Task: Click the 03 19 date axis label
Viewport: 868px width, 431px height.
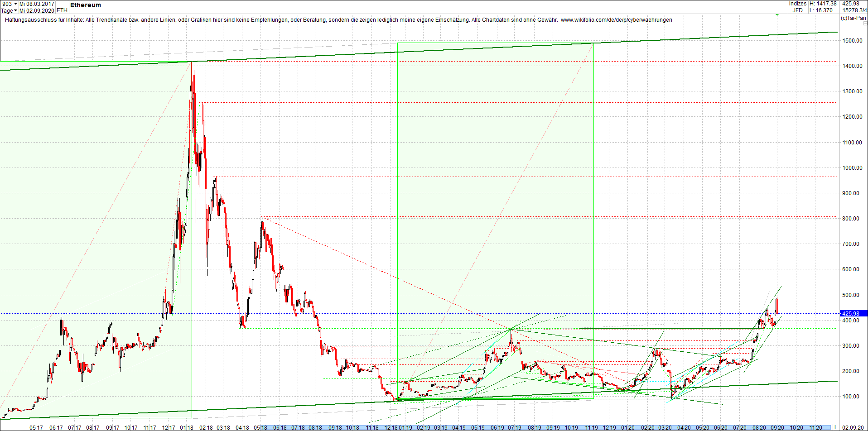Action: point(440,428)
